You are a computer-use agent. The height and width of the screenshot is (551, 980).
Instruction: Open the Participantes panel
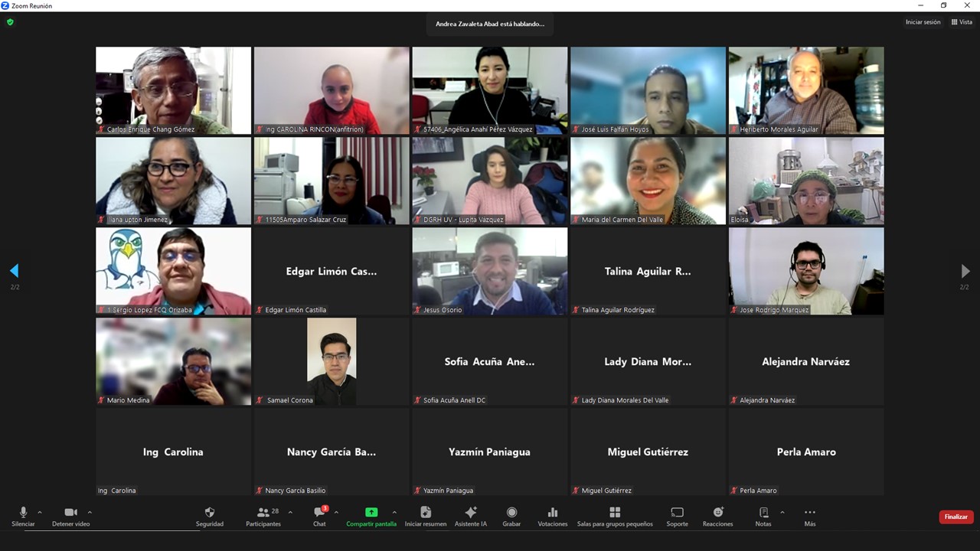(263, 513)
